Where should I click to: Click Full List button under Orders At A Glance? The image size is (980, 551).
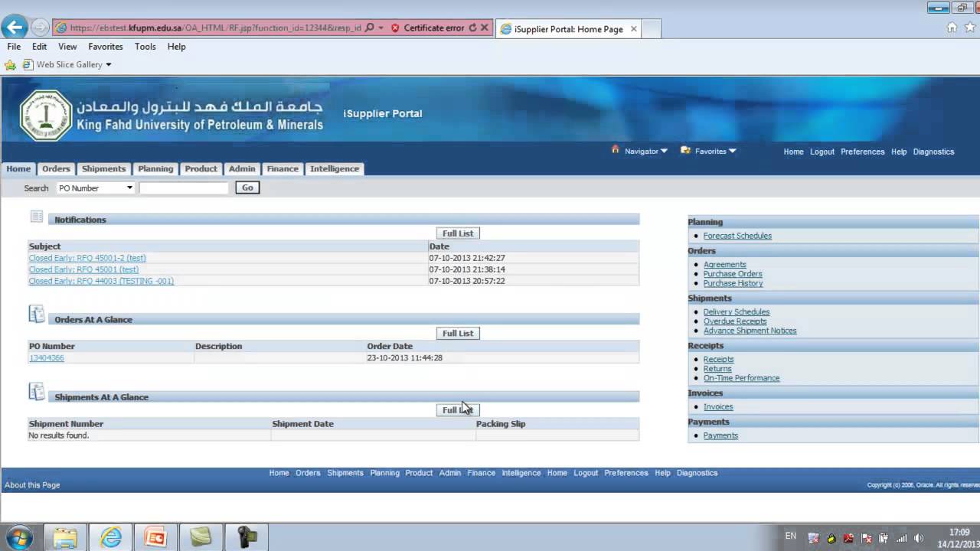[x=458, y=334]
